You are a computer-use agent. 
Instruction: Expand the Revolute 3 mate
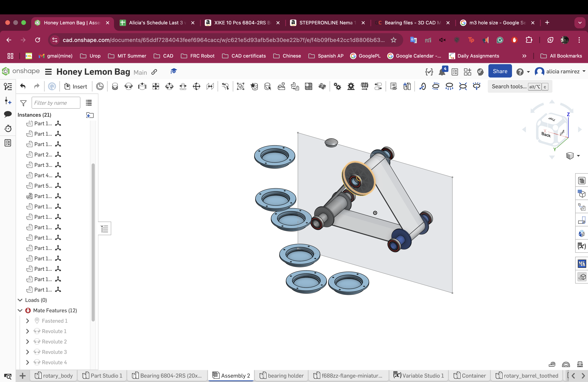pos(28,352)
